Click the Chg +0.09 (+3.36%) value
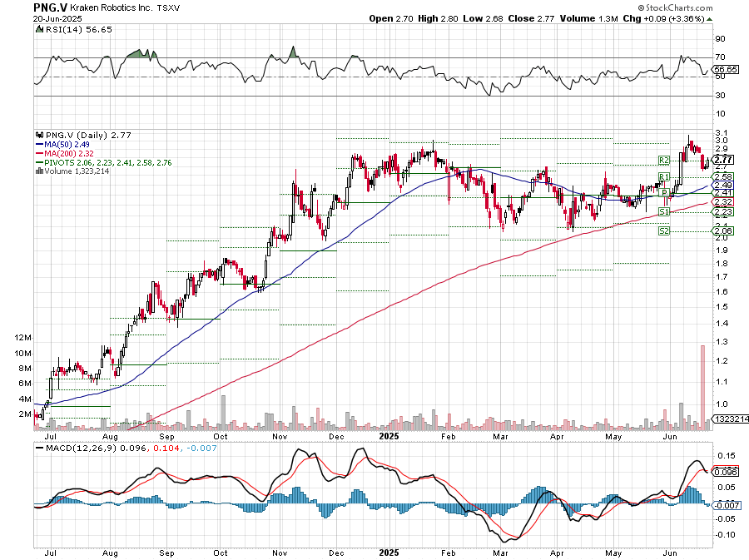The width and height of the screenshot is (749, 560). tap(663, 18)
